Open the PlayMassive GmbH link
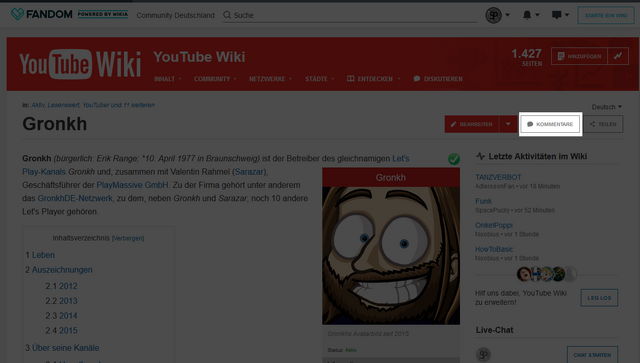This screenshot has height=363, width=640. click(x=132, y=185)
